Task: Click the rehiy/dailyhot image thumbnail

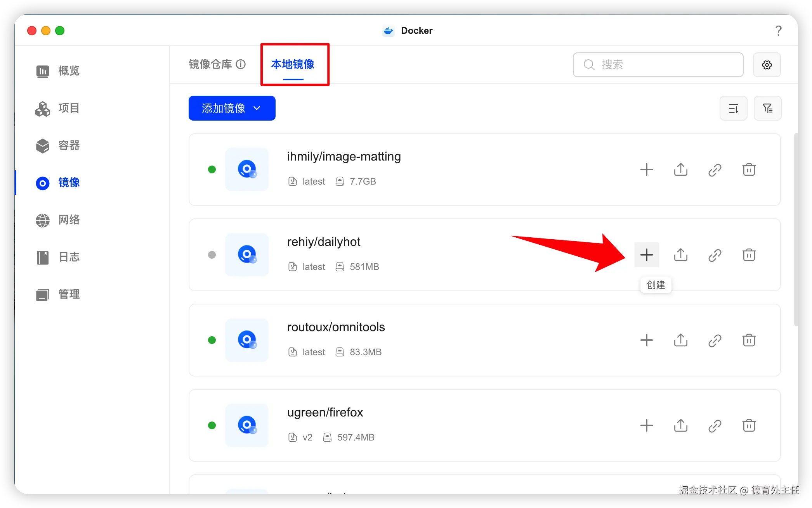Action: 247,255
